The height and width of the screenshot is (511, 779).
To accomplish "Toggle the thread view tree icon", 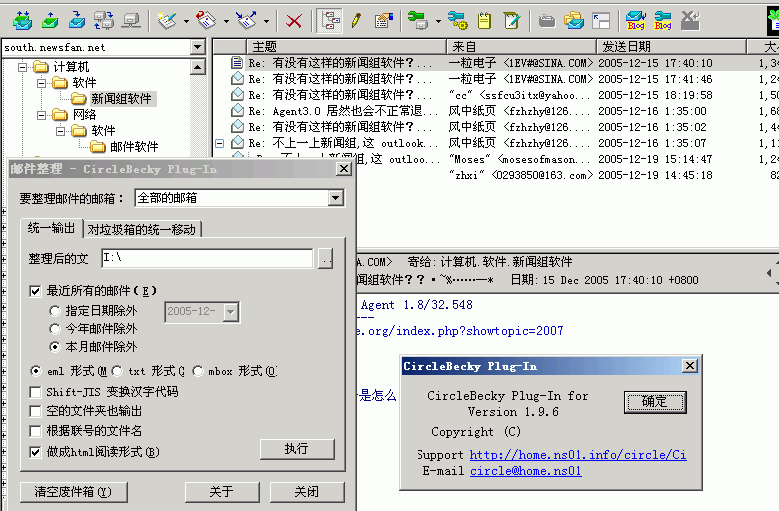I will click(329, 20).
